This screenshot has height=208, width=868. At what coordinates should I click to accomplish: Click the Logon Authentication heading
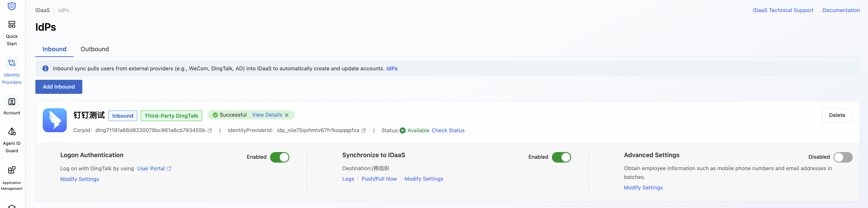pos(92,155)
